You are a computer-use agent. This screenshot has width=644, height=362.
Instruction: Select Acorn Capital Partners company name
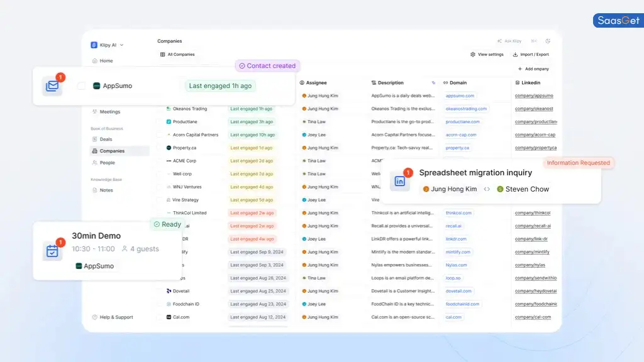(196, 134)
